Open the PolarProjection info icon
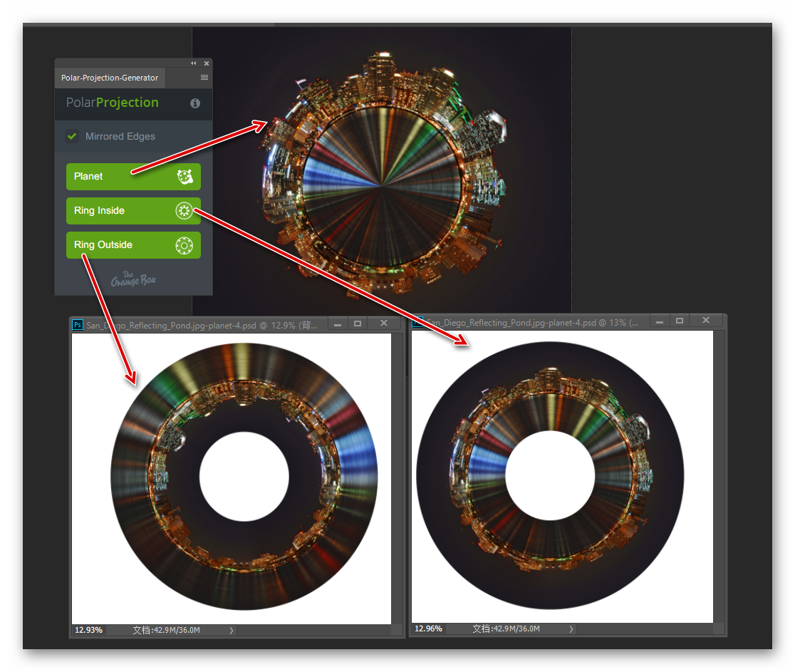The image size is (795, 672). [x=195, y=103]
